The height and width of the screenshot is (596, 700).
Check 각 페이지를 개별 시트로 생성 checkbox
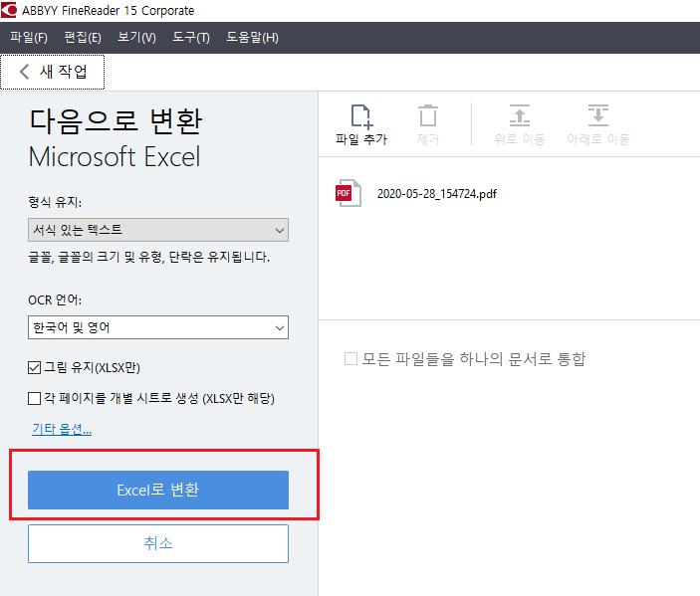(35, 398)
